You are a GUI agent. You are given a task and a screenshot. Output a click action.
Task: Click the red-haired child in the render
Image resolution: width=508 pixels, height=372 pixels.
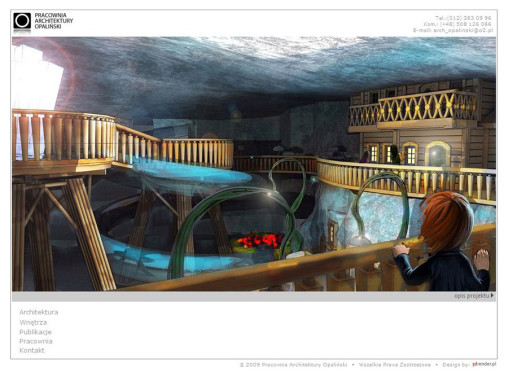443,241
